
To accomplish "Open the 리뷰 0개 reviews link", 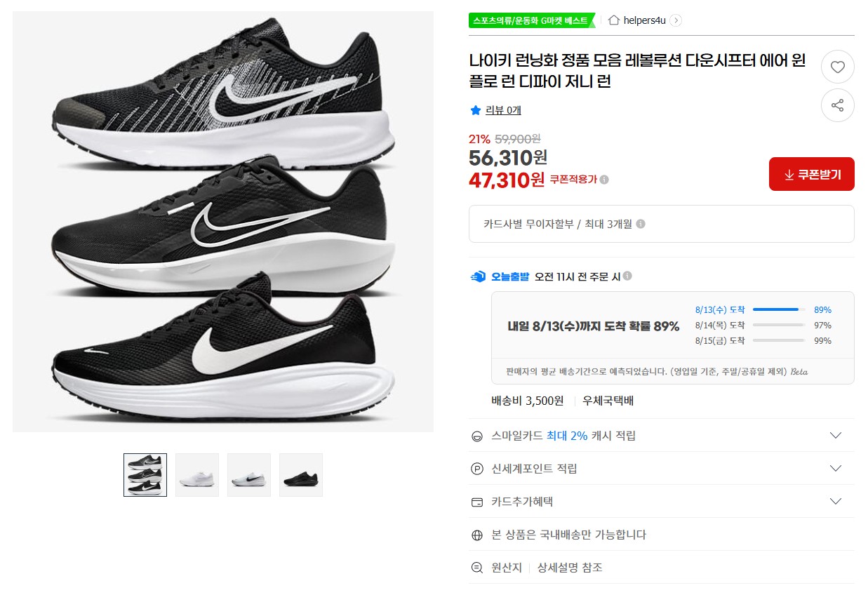I will click(503, 110).
